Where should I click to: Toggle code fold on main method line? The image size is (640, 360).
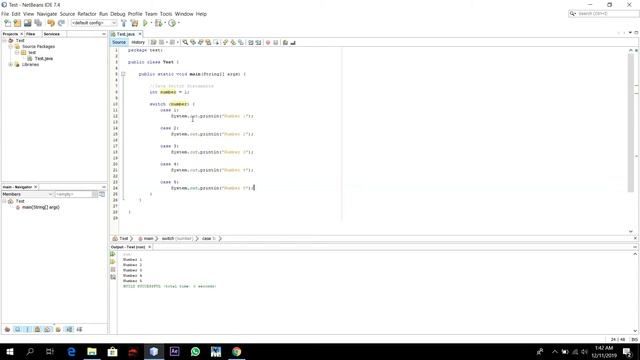coord(123,74)
